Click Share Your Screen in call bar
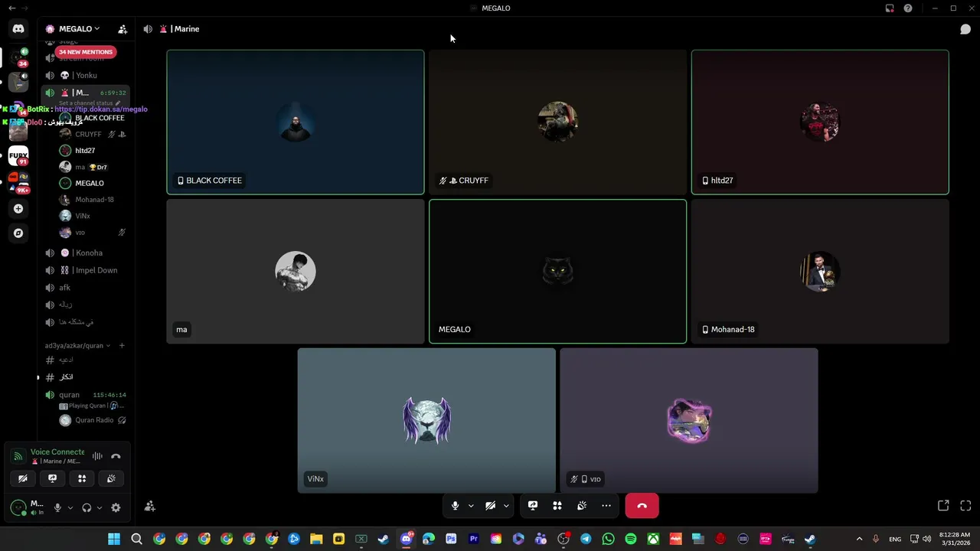 click(x=533, y=506)
